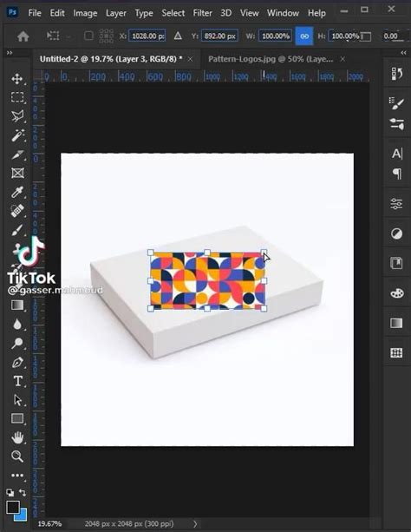The width and height of the screenshot is (411, 532).
Task: Swap foreground and background colors
Action: click(23, 492)
